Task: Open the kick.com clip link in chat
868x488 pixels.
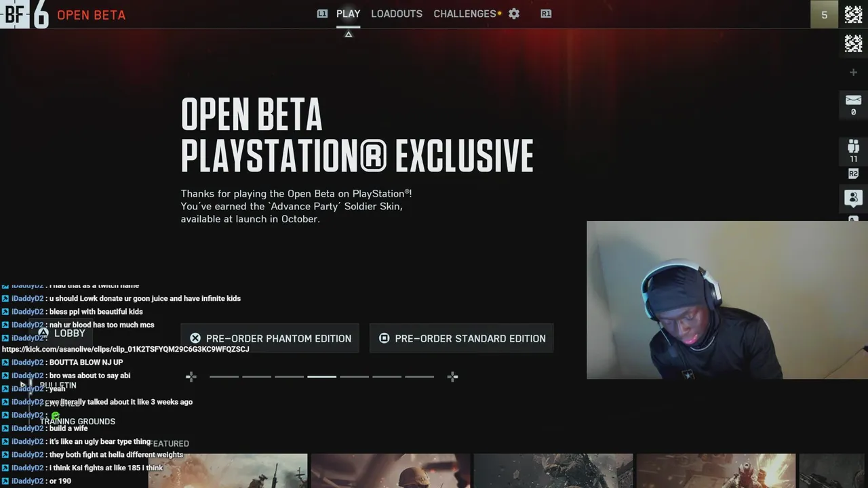Action: pyautogui.click(x=125, y=349)
